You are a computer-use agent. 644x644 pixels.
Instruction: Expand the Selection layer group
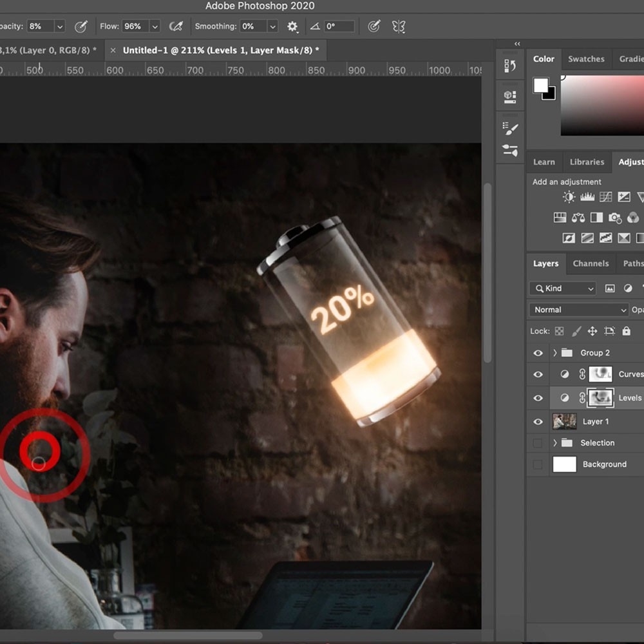[554, 443]
